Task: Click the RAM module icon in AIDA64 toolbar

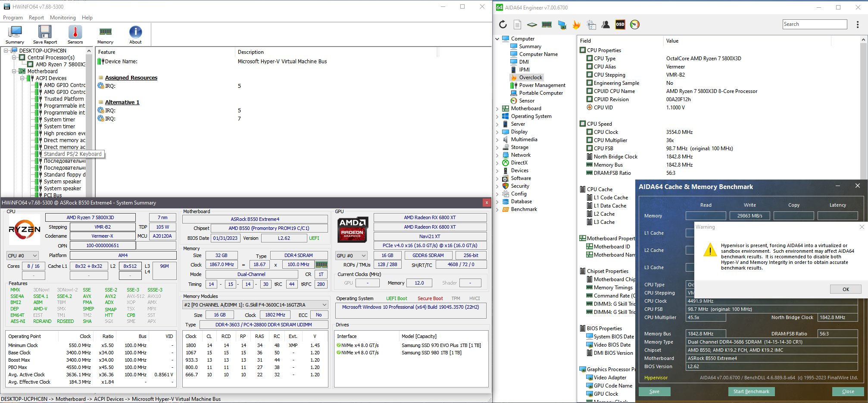Action: (x=547, y=25)
